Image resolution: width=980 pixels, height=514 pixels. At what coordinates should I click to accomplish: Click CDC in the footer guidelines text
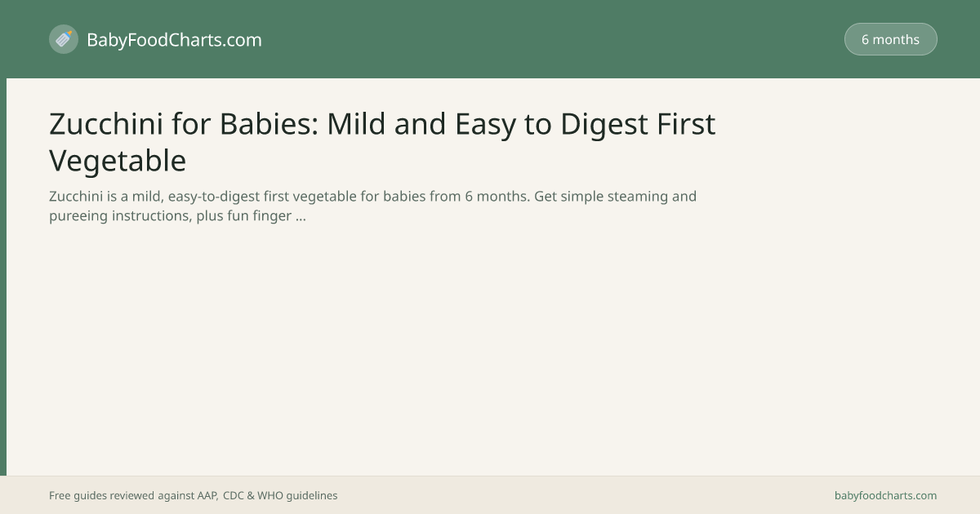(x=233, y=495)
